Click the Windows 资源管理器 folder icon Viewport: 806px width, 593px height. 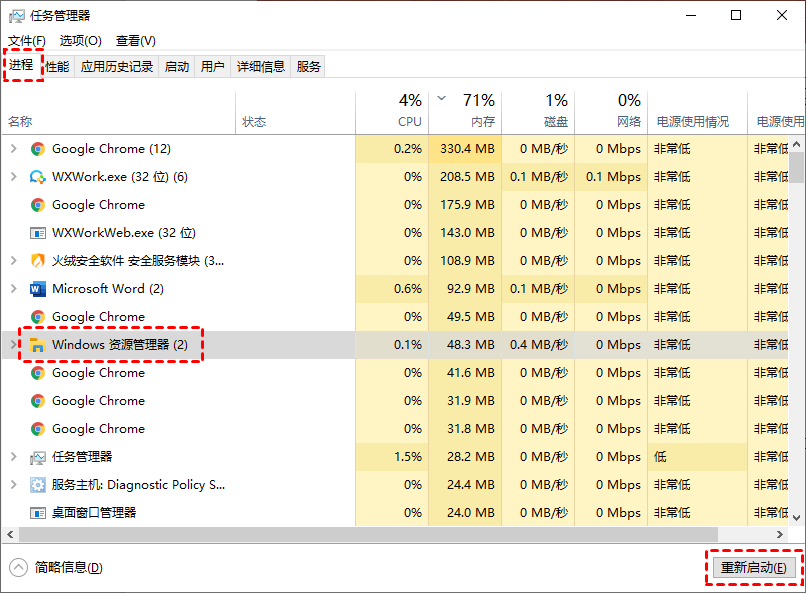point(38,345)
